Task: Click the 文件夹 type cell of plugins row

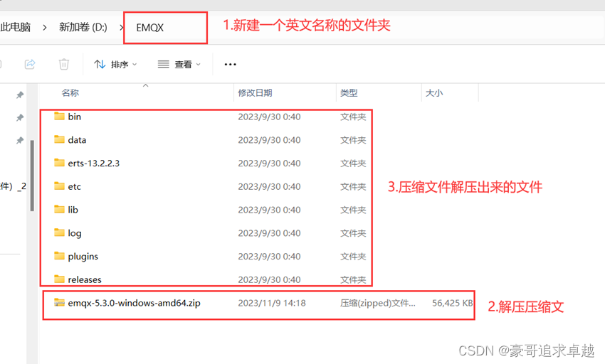Action: pyautogui.click(x=353, y=257)
